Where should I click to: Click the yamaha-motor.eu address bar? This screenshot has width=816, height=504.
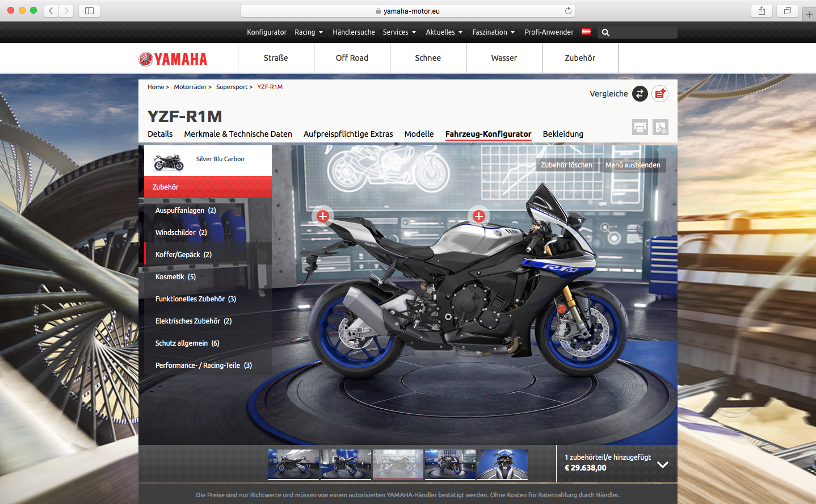click(408, 11)
